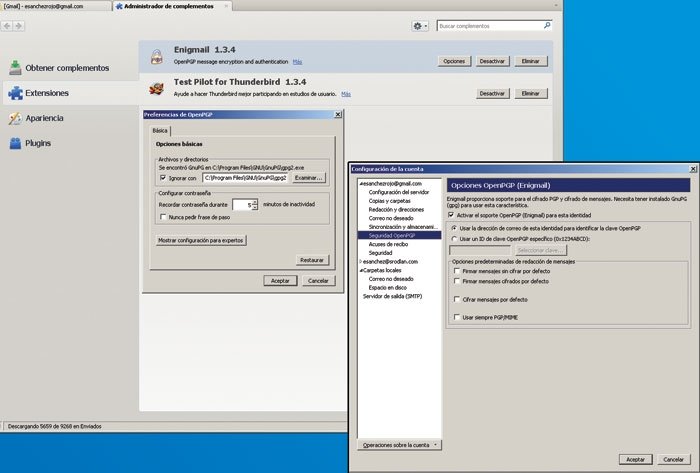
Task: Select Seguridad OpenPGP tree item
Action: pos(400,236)
